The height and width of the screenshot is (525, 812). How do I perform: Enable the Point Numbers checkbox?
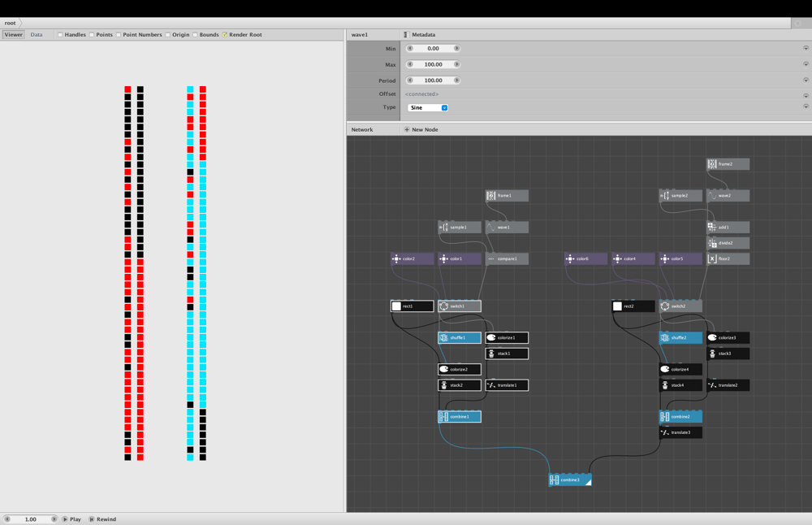click(x=119, y=35)
